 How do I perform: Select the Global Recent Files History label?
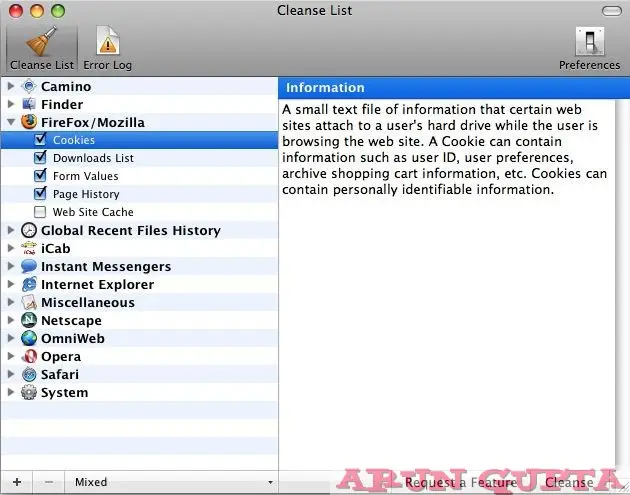tap(131, 230)
